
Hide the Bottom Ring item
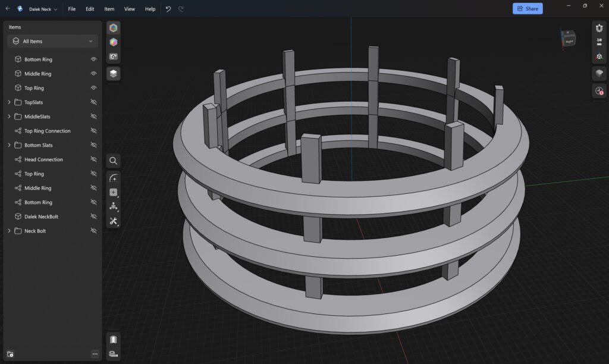click(93, 59)
